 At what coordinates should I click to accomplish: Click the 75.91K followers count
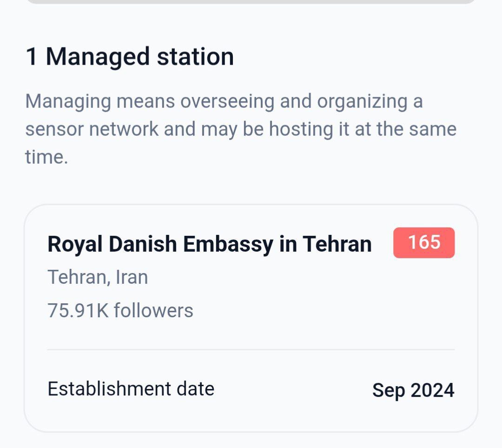tap(119, 309)
